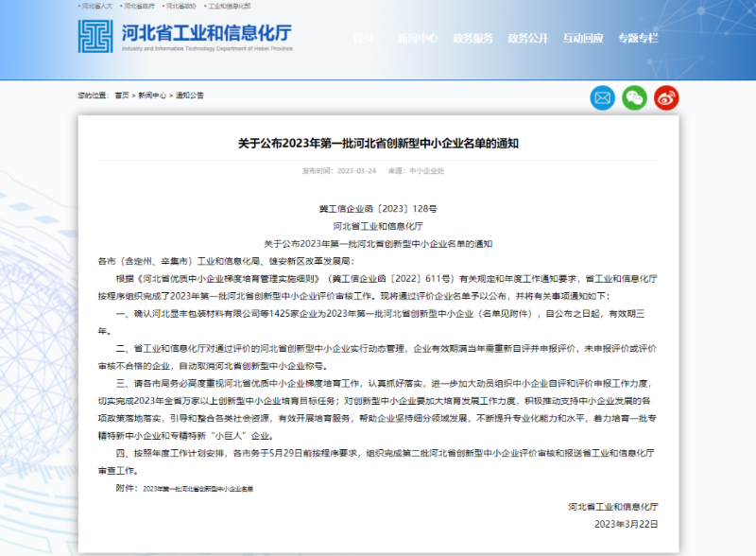The height and width of the screenshot is (556, 756).
Task: Click the email share icon
Action: point(602,97)
